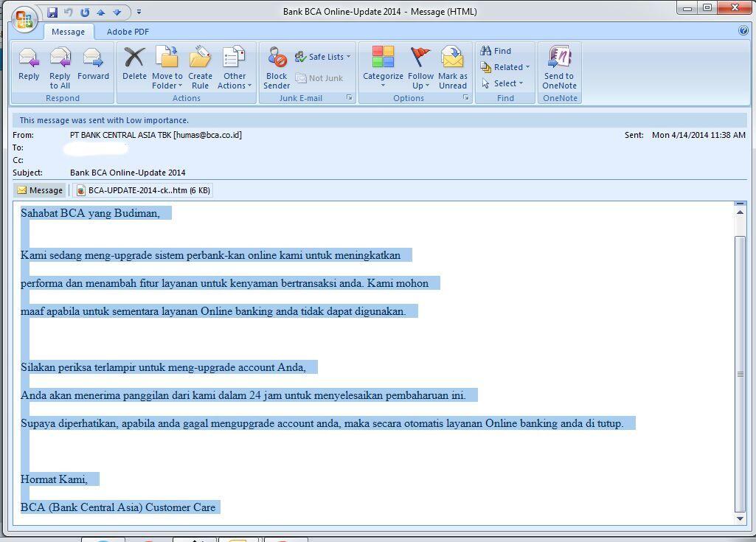Click the redacted To recipient field
The width and height of the screenshot is (756, 542).
coord(96,149)
